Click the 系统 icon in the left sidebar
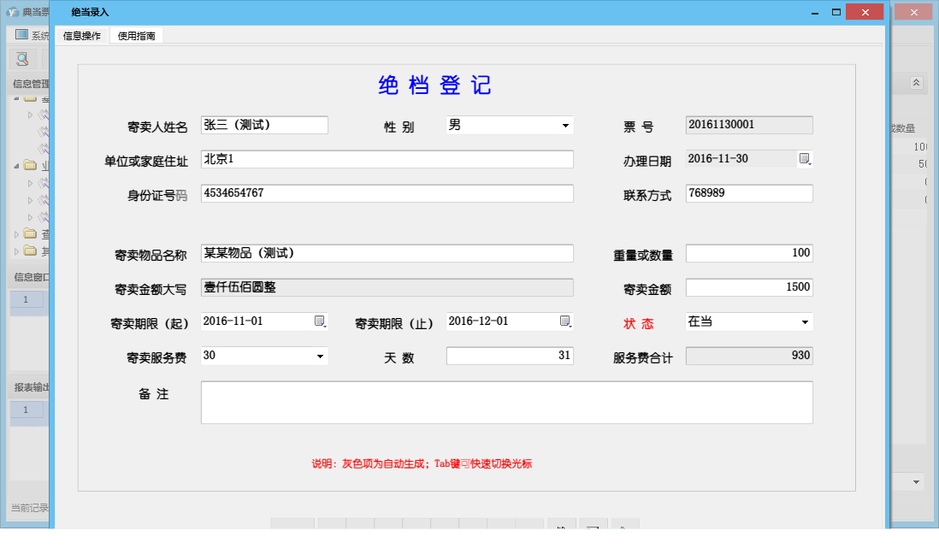The width and height of the screenshot is (939, 560). [x=20, y=35]
